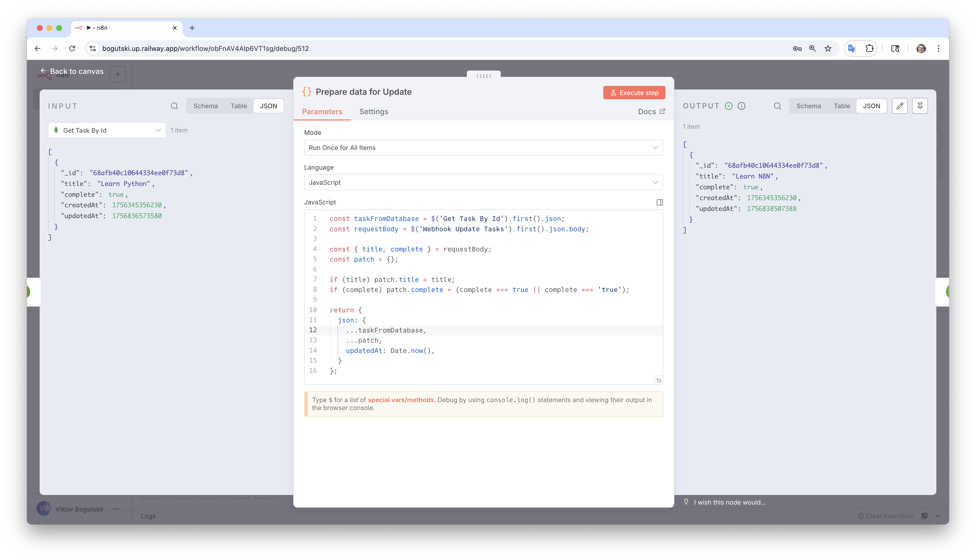Open the Language dropdown
Viewport: 976px width, 560px height.
tap(483, 182)
